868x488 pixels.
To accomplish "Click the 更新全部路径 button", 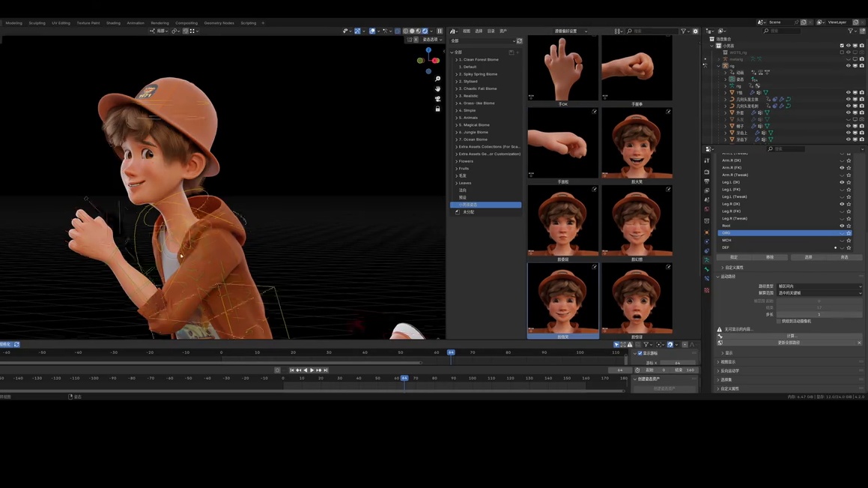I will [x=789, y=343].
